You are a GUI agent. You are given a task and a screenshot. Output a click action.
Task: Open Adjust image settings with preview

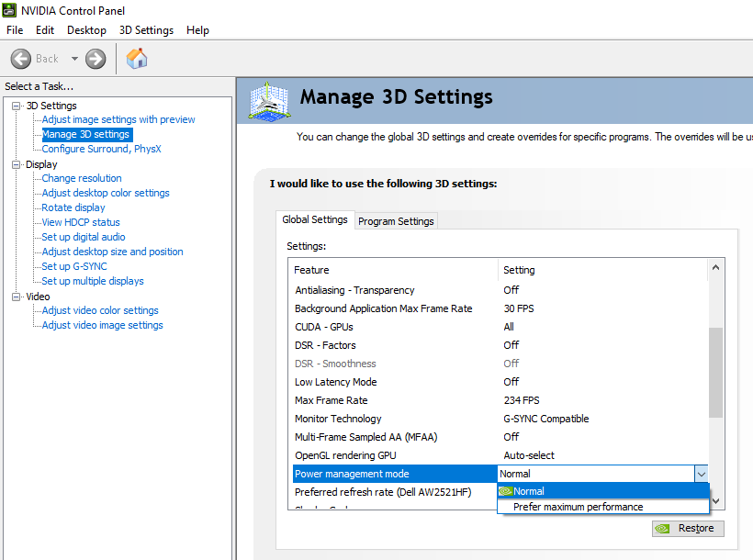coord(118,119)
